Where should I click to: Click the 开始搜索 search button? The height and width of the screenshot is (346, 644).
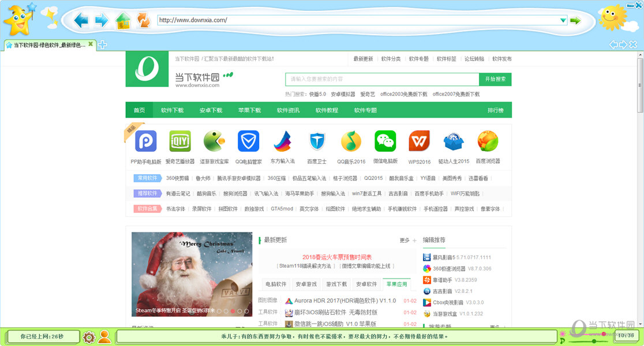tap(495, 79)
